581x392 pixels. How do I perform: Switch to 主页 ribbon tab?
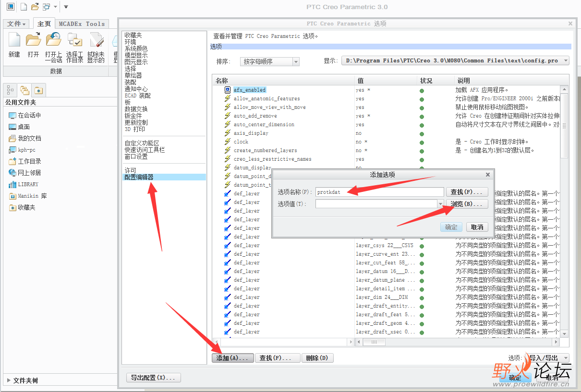44,24
